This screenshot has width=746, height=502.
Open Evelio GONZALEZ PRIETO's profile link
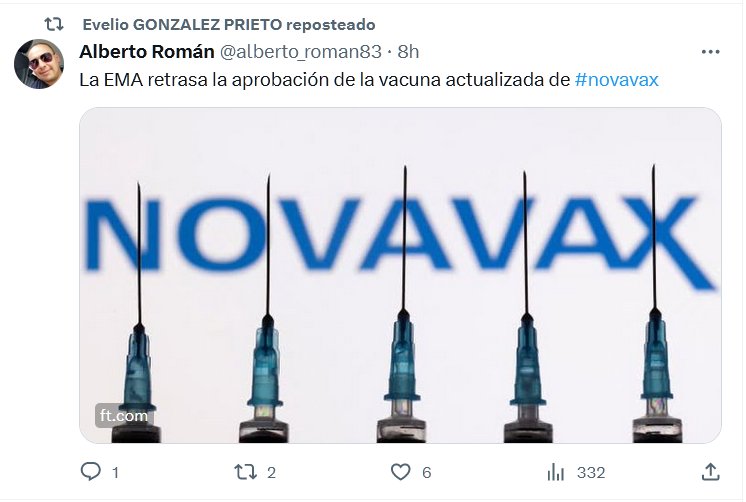[x=183, y=24]
